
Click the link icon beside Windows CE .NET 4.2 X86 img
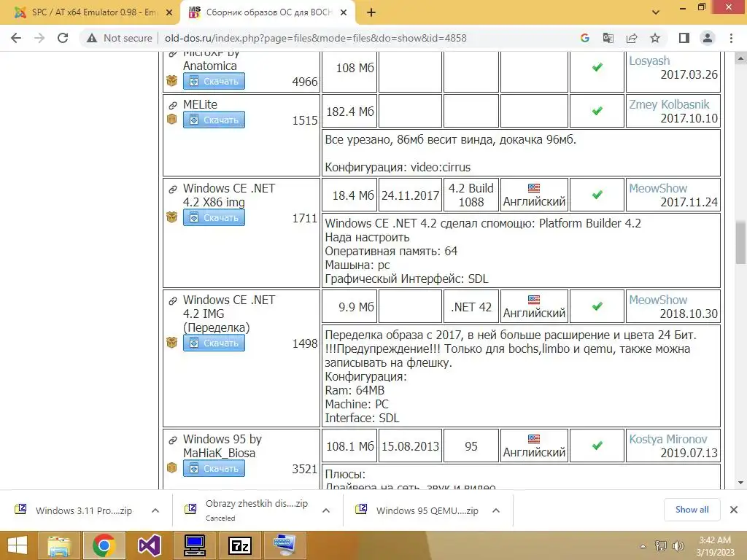tap(172, 190)
